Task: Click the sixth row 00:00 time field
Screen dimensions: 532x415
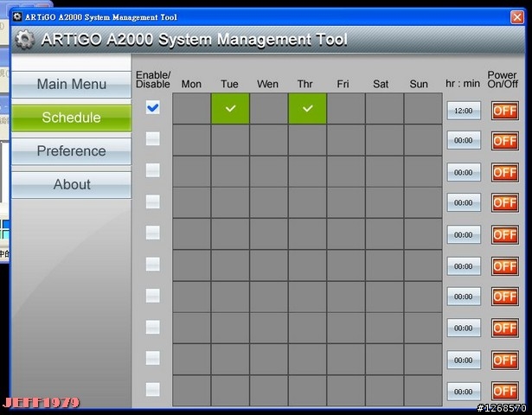Action: coord(464,266)
